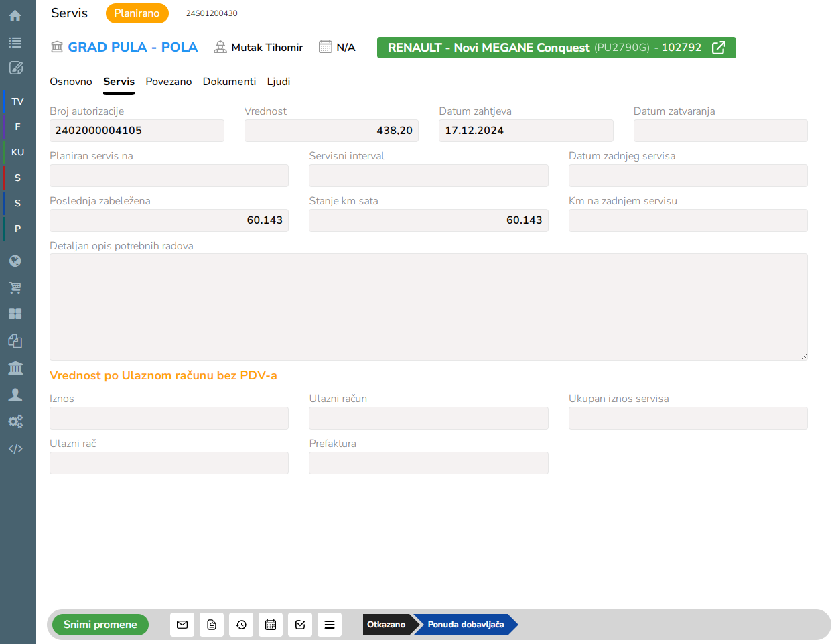Viewport: 836px width, 644px height.
Task: Open the history clock icon in bottom toolbar
Action: point(241,625)
